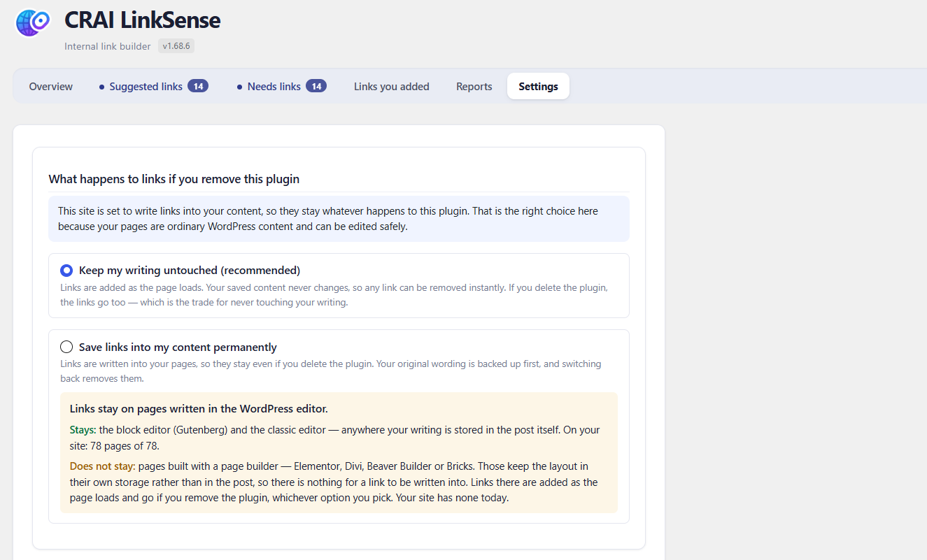927x560 pixels.
Task: Go to the Links you added tab
Action: tap(392, 87)
